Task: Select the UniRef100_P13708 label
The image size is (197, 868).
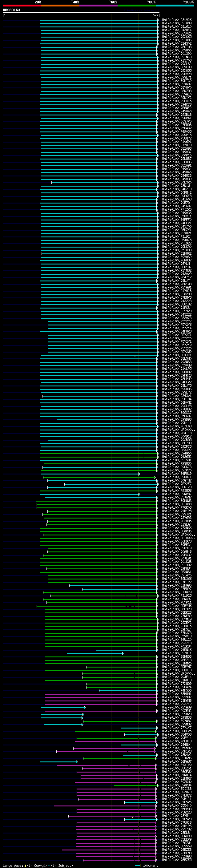Action: click(x=177, y=60)
